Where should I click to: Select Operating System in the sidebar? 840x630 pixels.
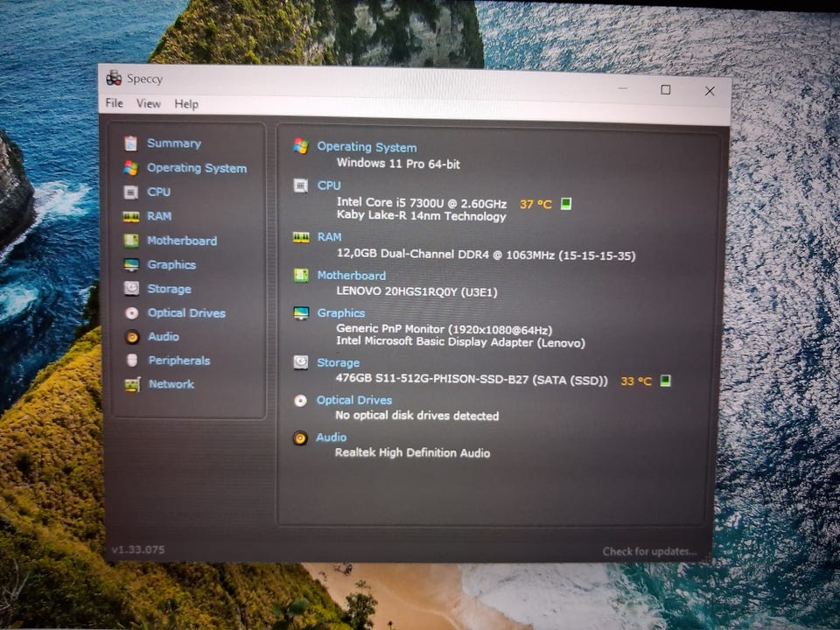click(197, 168)
